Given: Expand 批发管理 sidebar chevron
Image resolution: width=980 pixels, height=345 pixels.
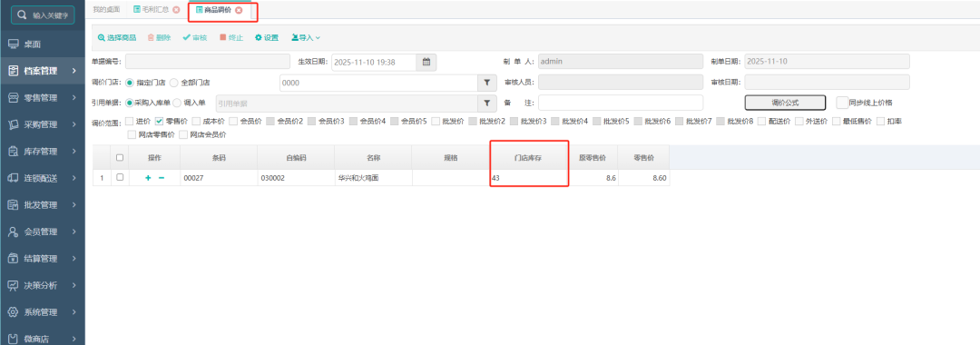Looking at the screenshot, I should pos(74,205).
